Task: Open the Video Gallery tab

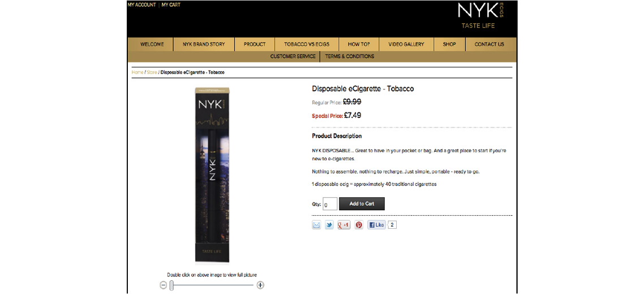Action: [x=406, y=44]
